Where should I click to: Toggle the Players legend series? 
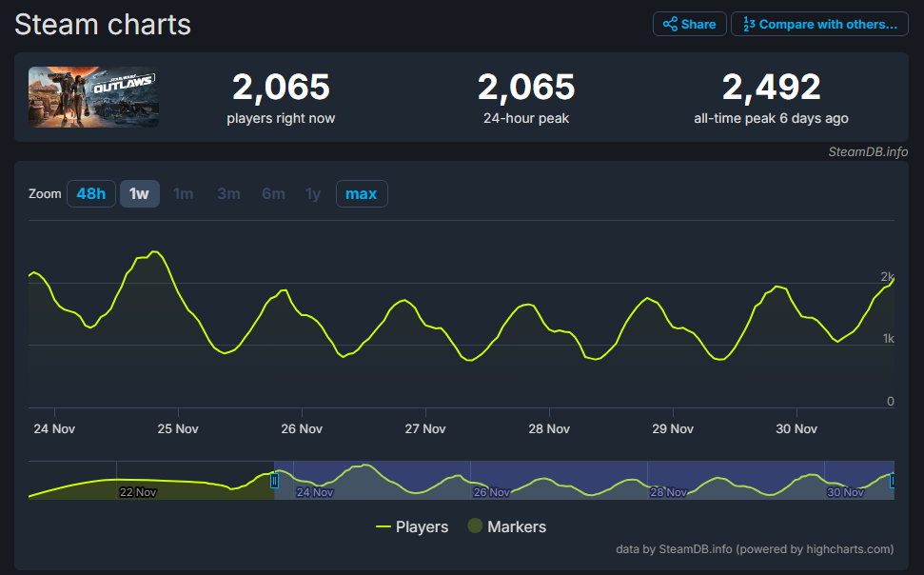tap(412, 526)
